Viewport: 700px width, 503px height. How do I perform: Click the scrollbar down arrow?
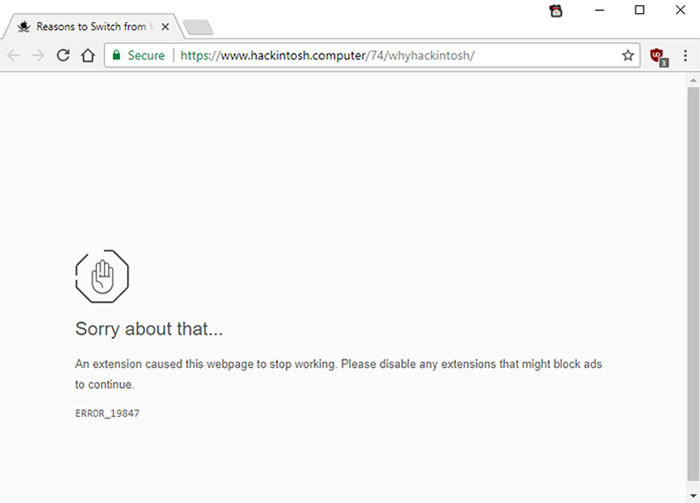692,496
